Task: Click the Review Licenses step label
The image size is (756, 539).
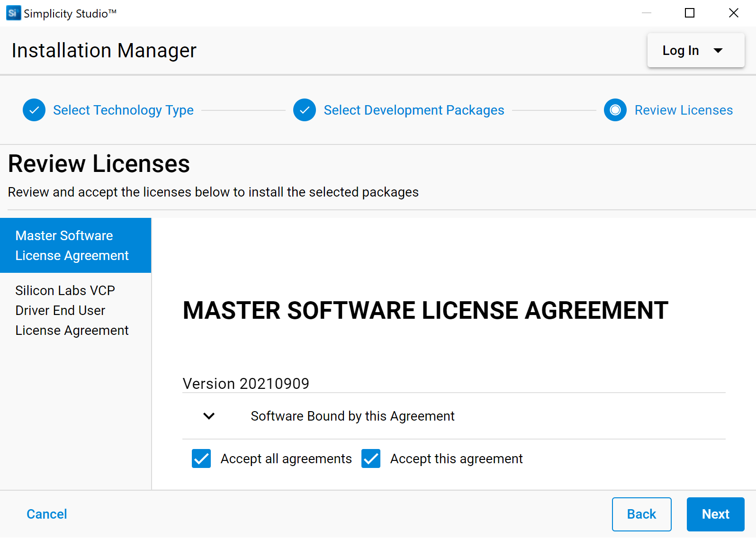Action: click(684, 110)
